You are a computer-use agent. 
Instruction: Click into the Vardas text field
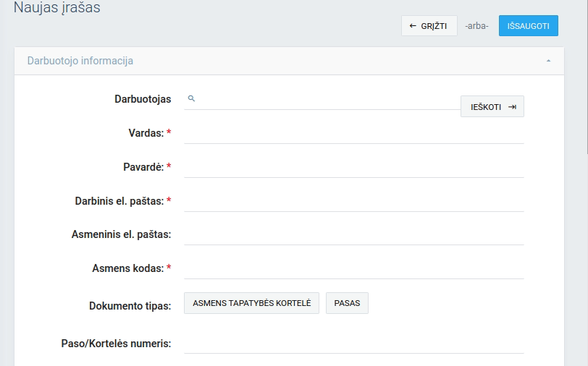[353, 133]
